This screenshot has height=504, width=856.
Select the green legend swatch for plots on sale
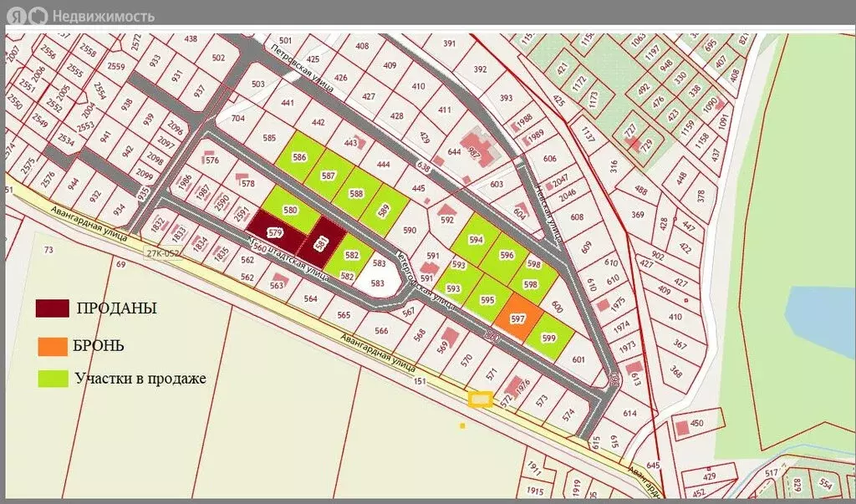click(51, 379)
